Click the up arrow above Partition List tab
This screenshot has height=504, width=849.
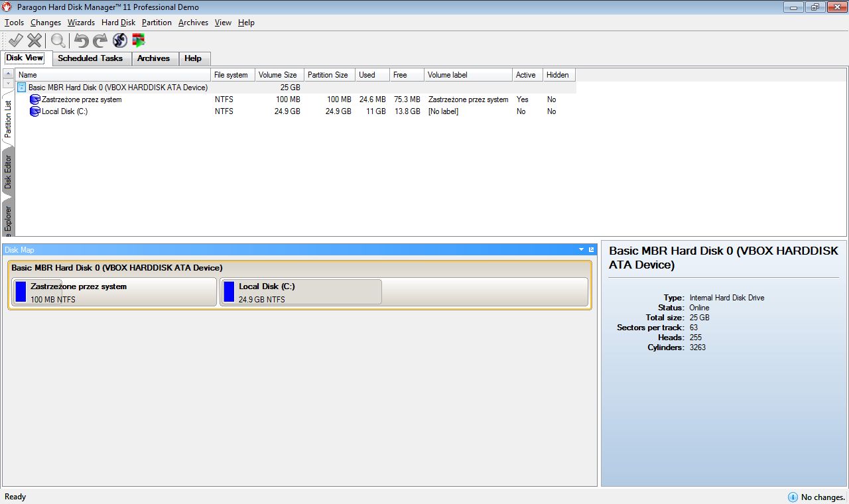click(x=8, y=74)
